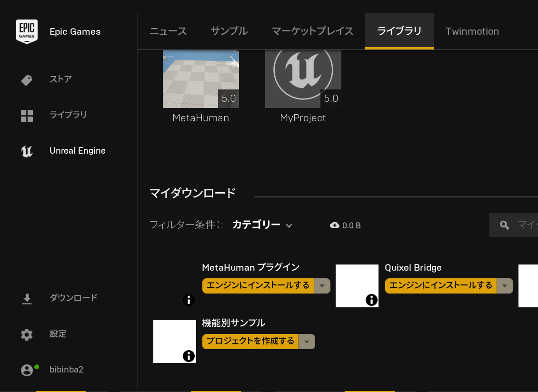The image size is (538, 392).
Task: Click the 機能別サンプル white thumbnail
Action: tap(175, 342)
